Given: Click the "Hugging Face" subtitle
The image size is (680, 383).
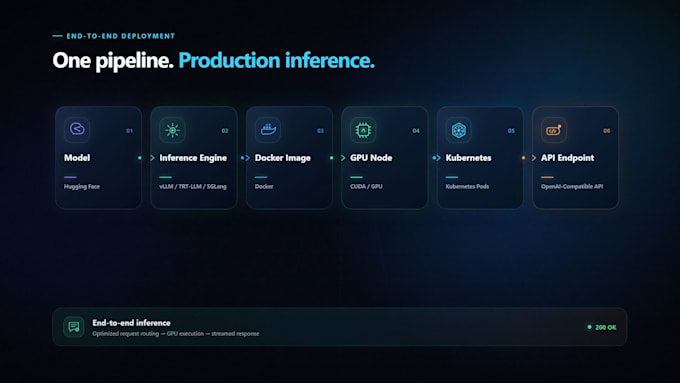Looking at the screenshot, I should pos(82,187).
